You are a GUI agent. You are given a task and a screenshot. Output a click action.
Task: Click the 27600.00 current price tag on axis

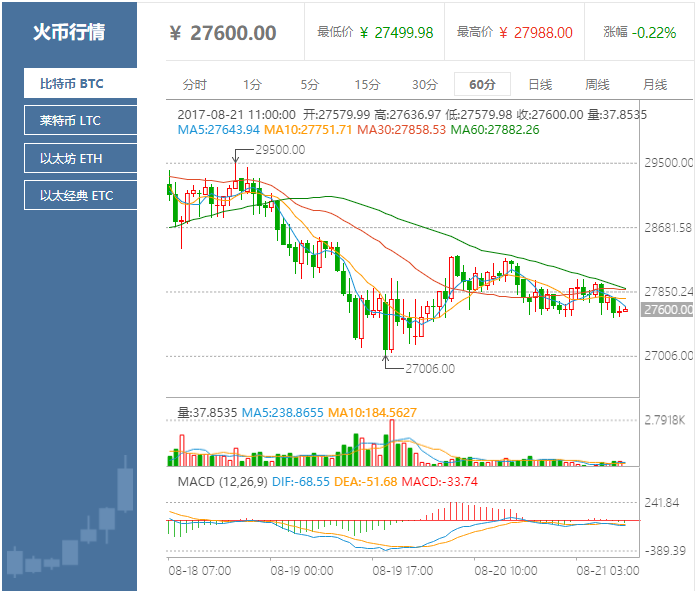tap(669, 310)
